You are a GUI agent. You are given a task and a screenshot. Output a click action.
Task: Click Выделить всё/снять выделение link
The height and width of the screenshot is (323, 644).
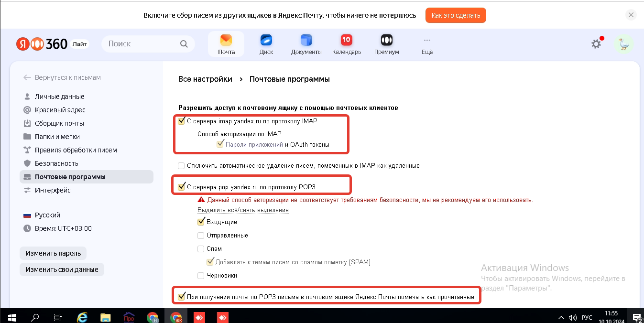[x=243, y=210]
